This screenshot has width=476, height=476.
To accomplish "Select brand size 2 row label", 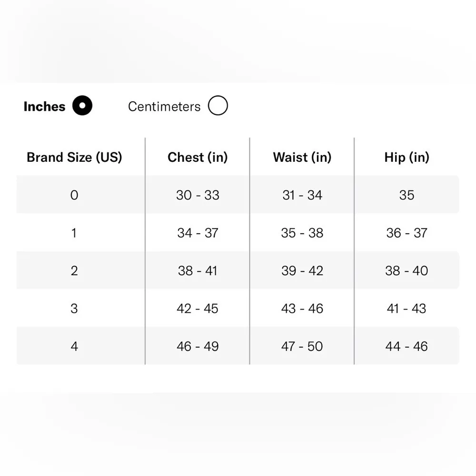I will pyautogui.click(x=74, y=270).
